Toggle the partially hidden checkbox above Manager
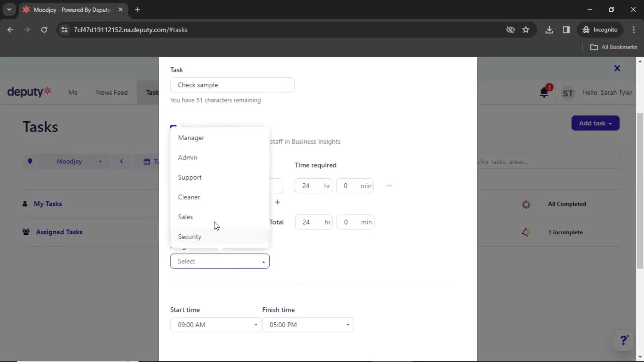 pyautogui.click(x=173, y=127)
